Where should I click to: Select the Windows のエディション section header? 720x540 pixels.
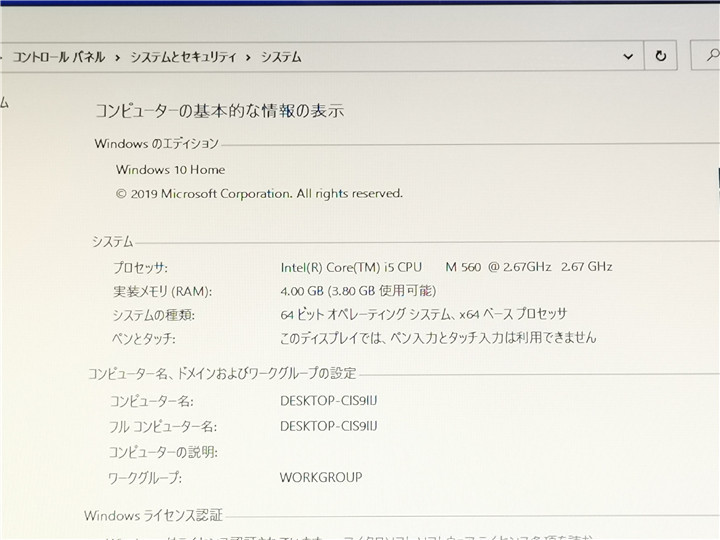157,144
